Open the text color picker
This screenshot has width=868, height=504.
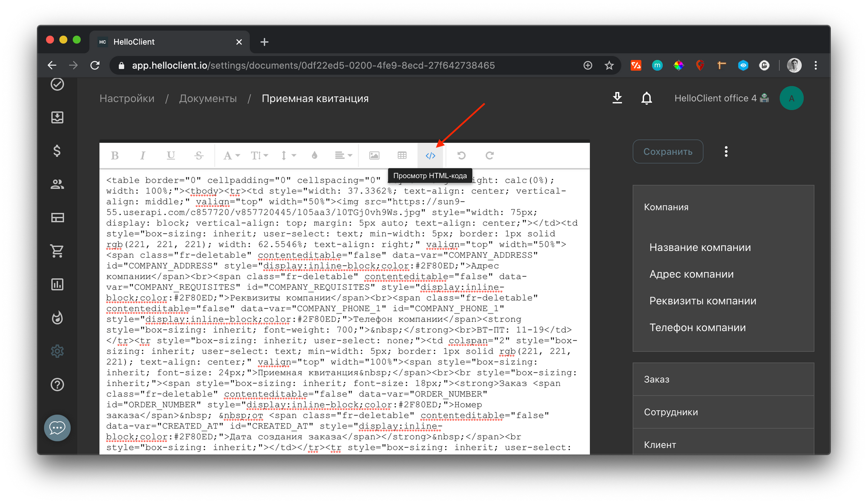point(315,155)
